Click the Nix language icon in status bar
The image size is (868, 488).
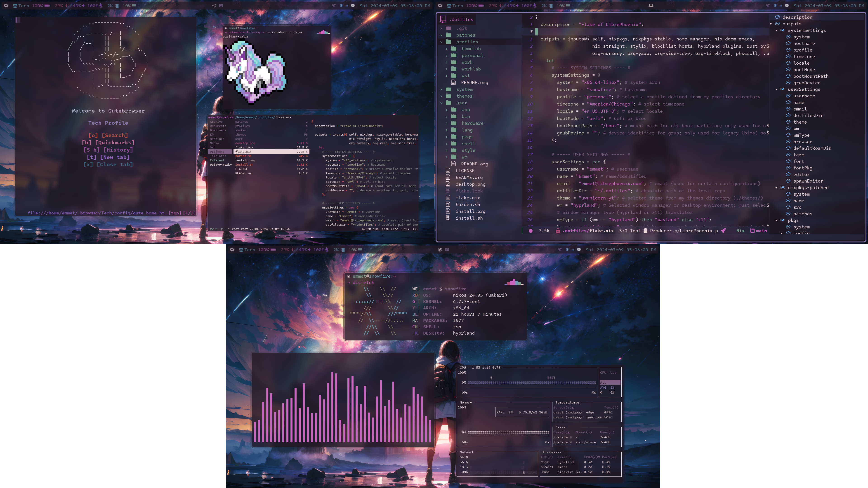point(739,231)
